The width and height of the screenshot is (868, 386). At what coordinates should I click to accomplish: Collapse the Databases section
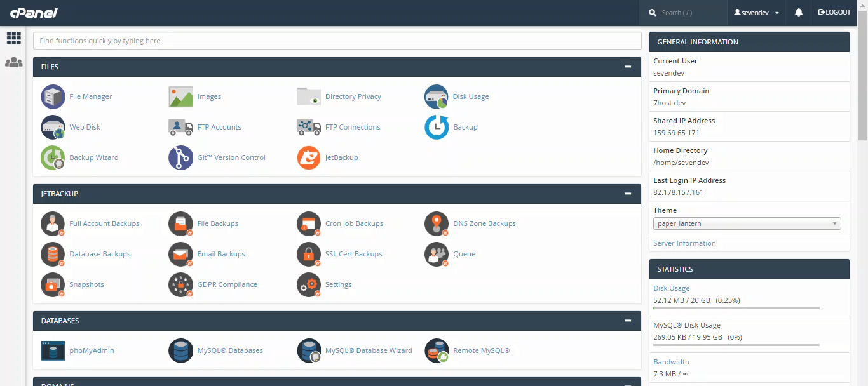pos(628,321)
